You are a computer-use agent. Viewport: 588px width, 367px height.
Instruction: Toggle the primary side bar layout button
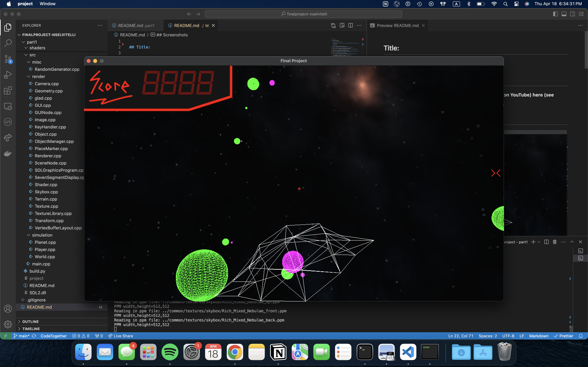pyautogui.click(x=556, y=14)
